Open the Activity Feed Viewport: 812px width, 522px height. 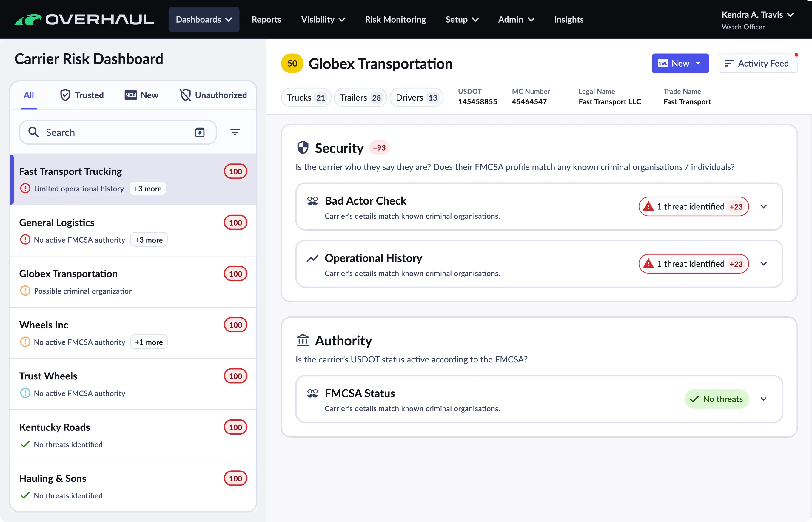(757, 63)
